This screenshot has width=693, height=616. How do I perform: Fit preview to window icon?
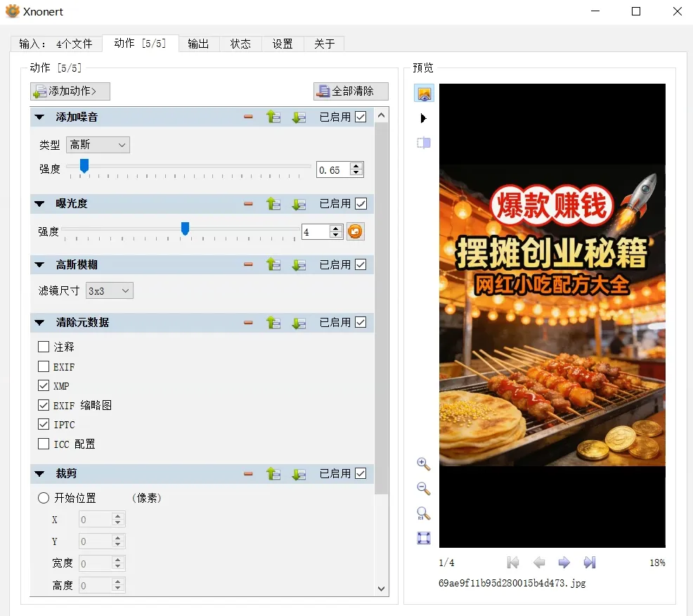click(423, 538)
